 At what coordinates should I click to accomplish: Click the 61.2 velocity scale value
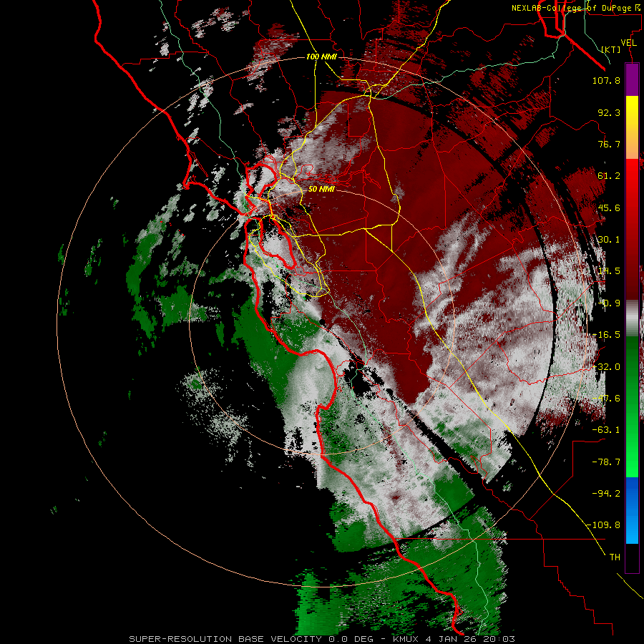coord(609,176)
